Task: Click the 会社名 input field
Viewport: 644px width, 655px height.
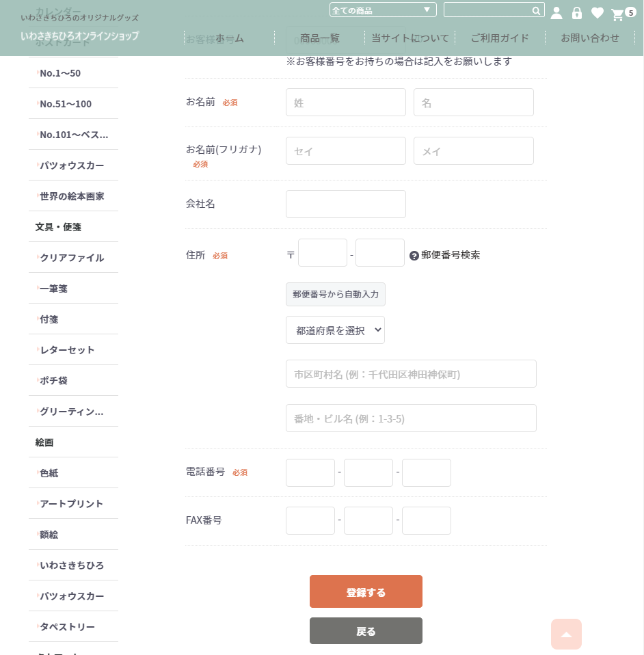Action: pyautogui.click(x=346, y=204)
